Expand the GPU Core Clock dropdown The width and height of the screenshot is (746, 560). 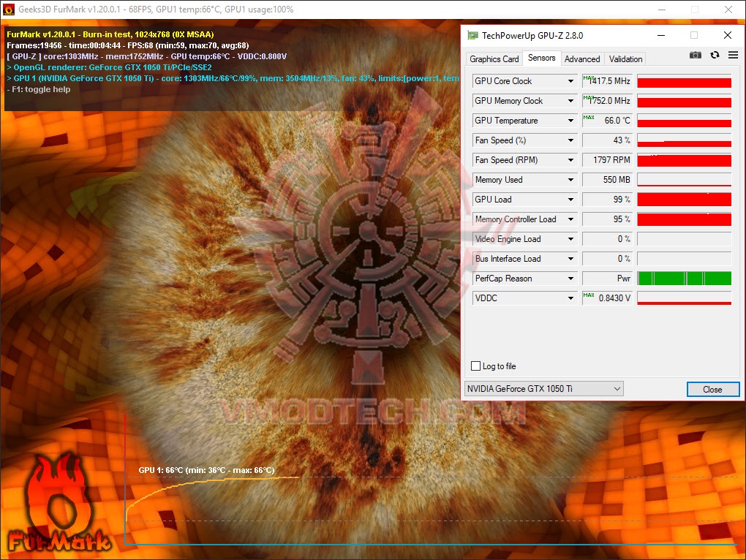point(570,81)
